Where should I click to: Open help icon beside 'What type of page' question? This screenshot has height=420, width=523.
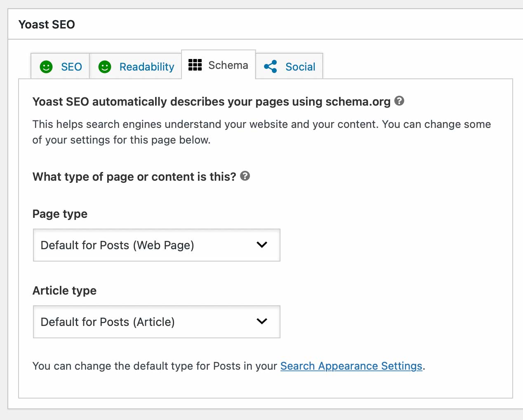pos(245,176)
